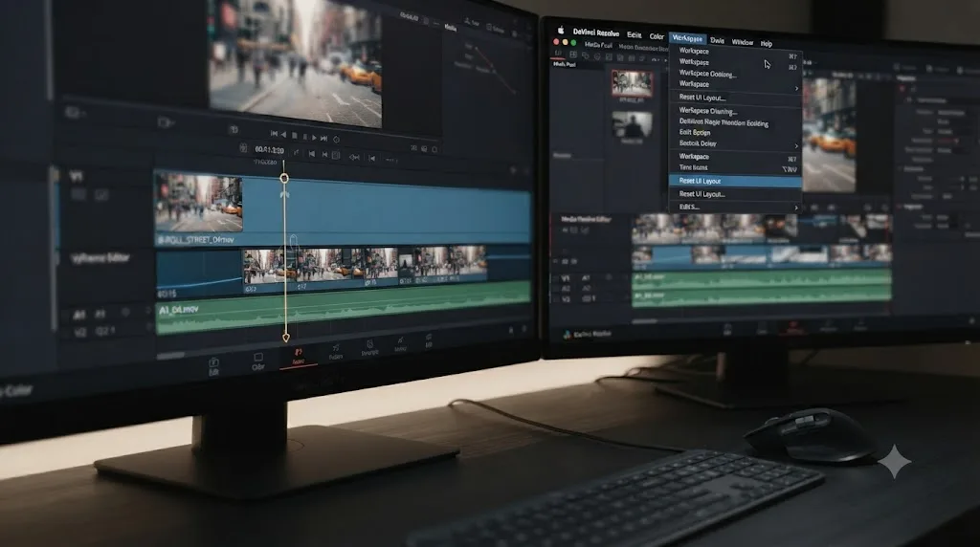This screenshot has width=980, height=547.
Task: Click the red active page icon on the left monitor
Action: tap(299, 356)
